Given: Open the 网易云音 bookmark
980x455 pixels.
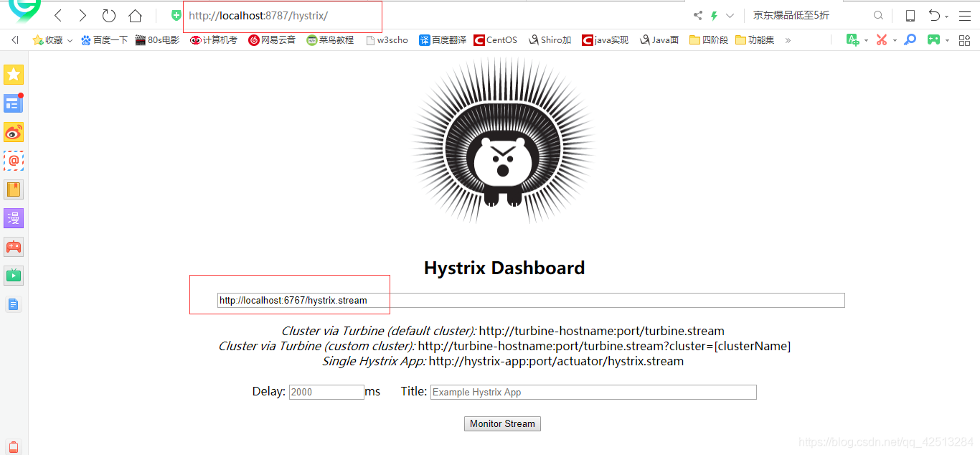Looking at the screenshot, I should (x=272, y=40).
